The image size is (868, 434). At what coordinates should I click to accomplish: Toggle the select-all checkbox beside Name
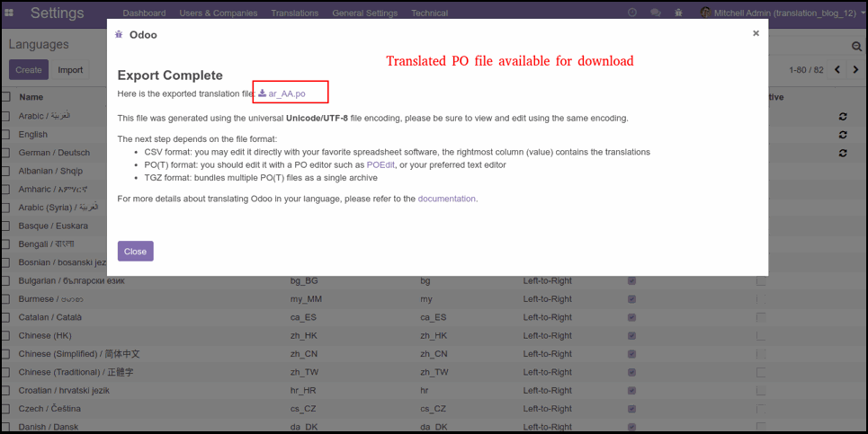5,97
